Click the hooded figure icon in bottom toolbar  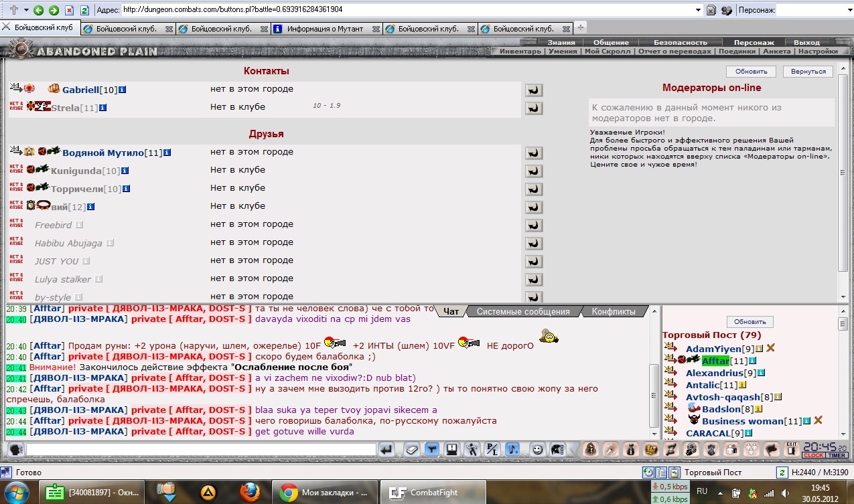591,449
